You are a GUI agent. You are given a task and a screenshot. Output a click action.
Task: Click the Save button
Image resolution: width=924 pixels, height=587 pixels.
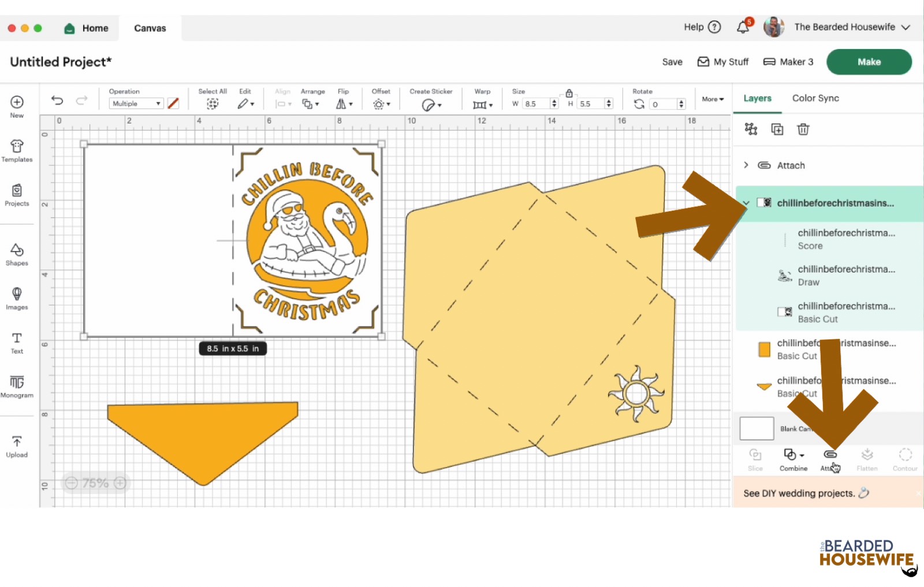point(672,62)
